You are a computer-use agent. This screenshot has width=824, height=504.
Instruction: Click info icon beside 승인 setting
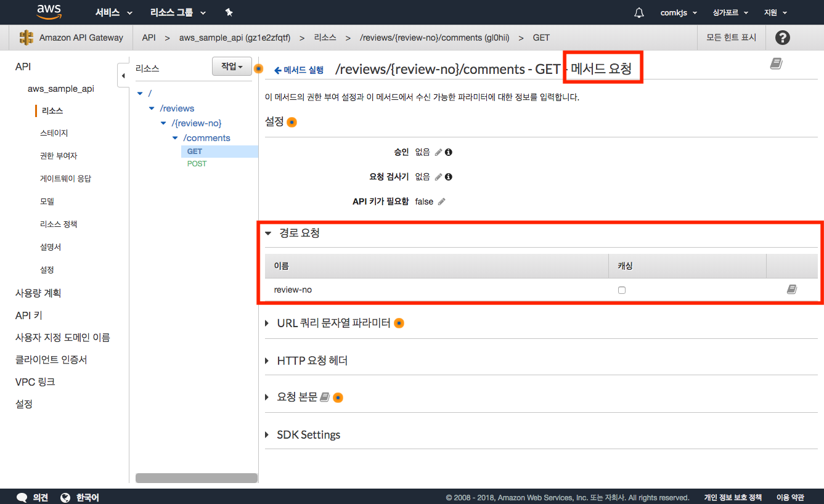[x=449, y=152]
